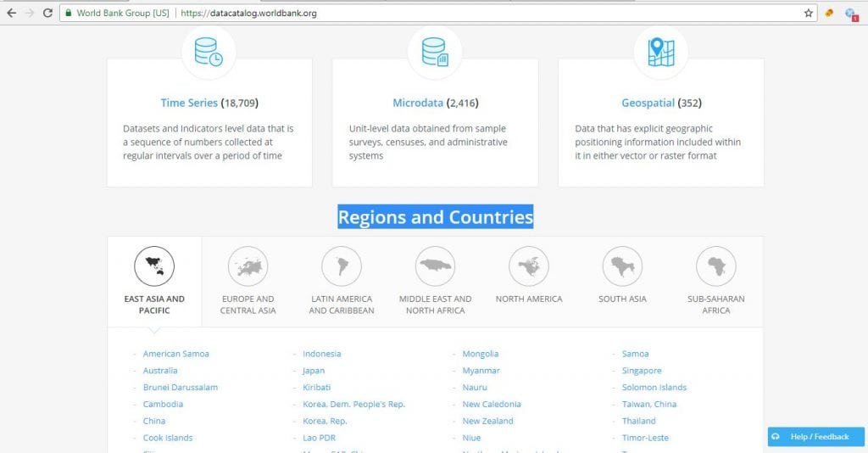Viewport: 868px width, 453px height.
Task: Open the Timor-Leste country link
Action: point(645,438)
